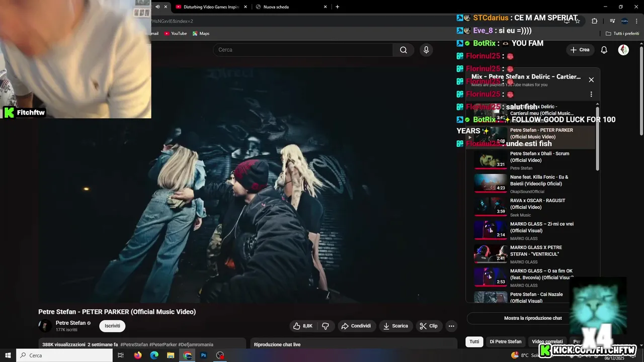Open the YouTube bookmark
This screenshot has height=362, width=644.
pyautogui.click(x=175, y=33)
